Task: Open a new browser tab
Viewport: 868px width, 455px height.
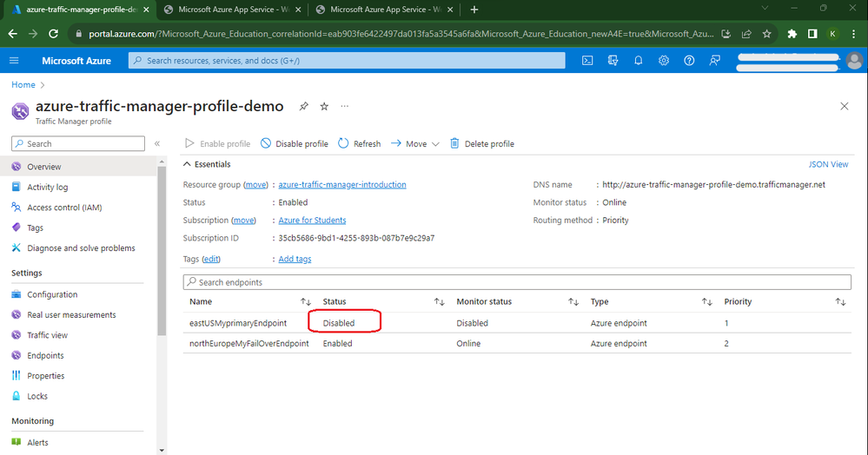Action: tap(474, 10)
